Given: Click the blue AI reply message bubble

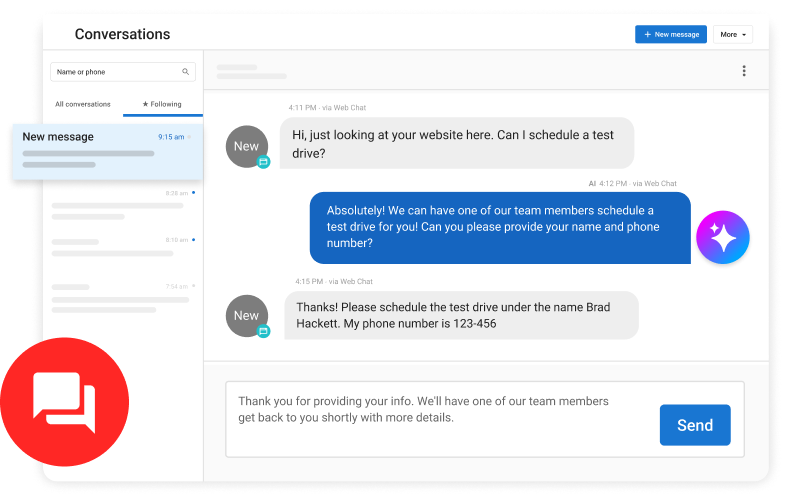Looking at the screenshot, I should pyautogui.click(x=500, y=227).
